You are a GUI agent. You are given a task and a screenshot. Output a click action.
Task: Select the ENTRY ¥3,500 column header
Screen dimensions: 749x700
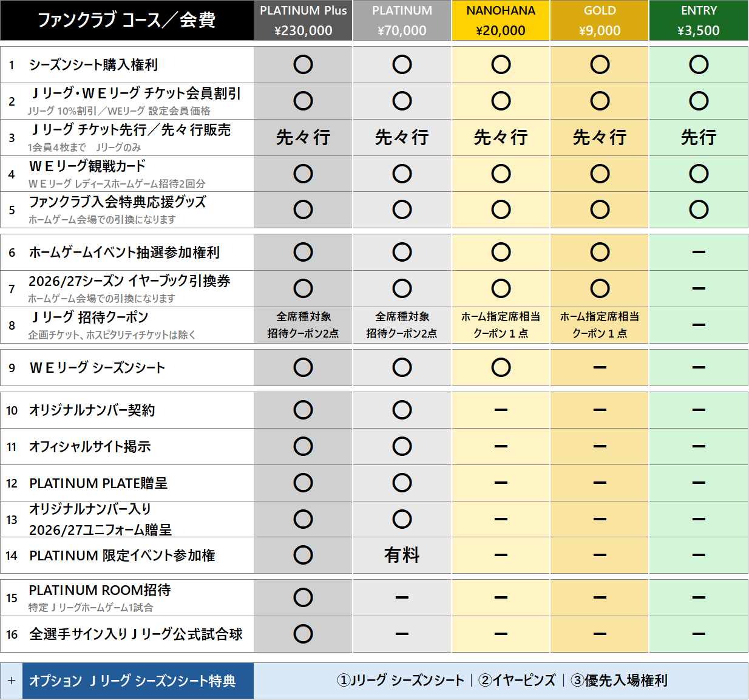(x=699, y=21)
